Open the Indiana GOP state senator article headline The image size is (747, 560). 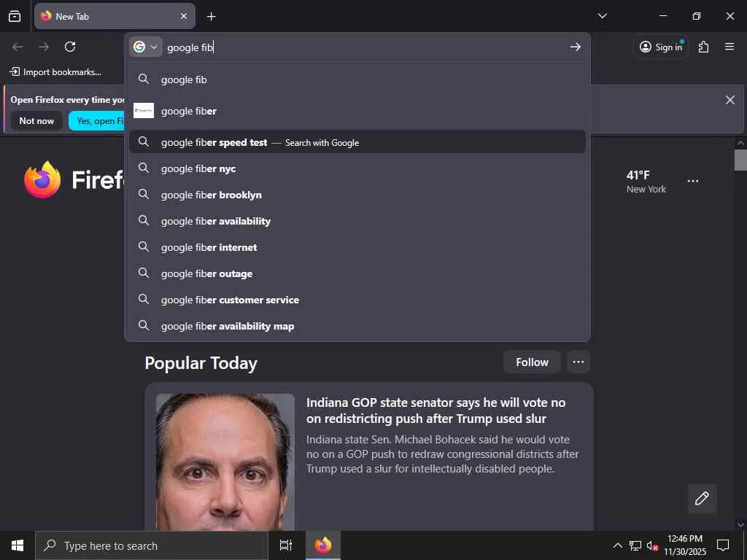[436, 411]
